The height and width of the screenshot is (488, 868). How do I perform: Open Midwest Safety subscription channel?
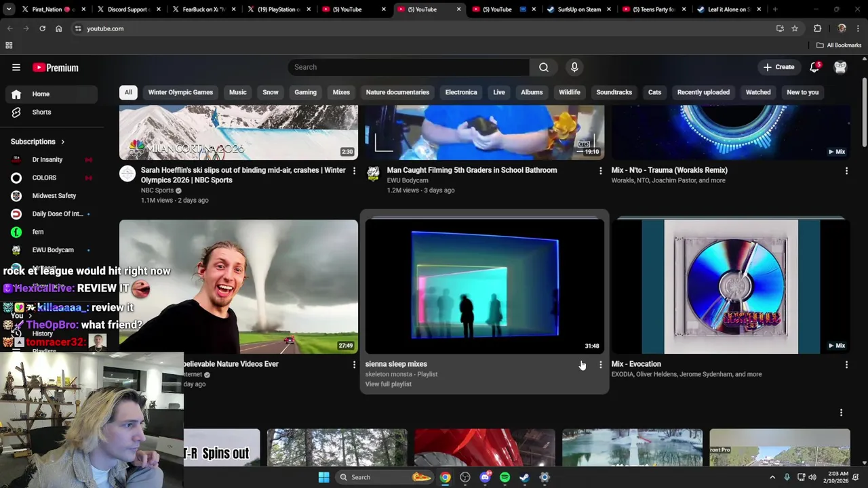(50, 196)
